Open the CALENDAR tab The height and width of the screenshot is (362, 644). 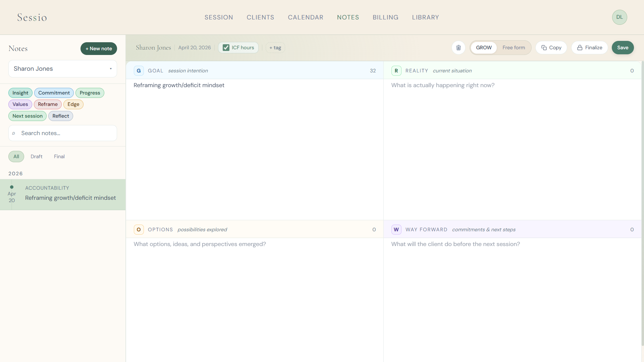[x=306, y=17]
